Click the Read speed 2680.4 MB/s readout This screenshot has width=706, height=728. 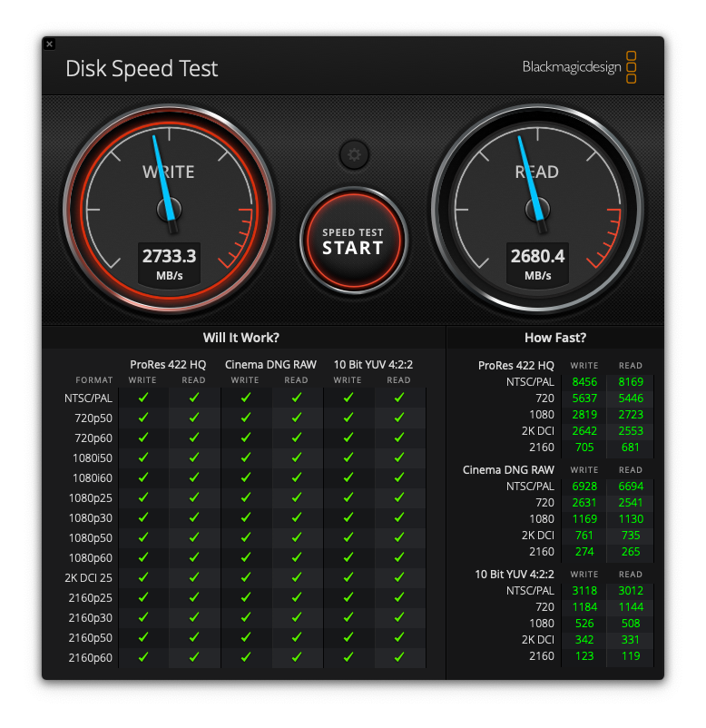(x=537, y=264)
